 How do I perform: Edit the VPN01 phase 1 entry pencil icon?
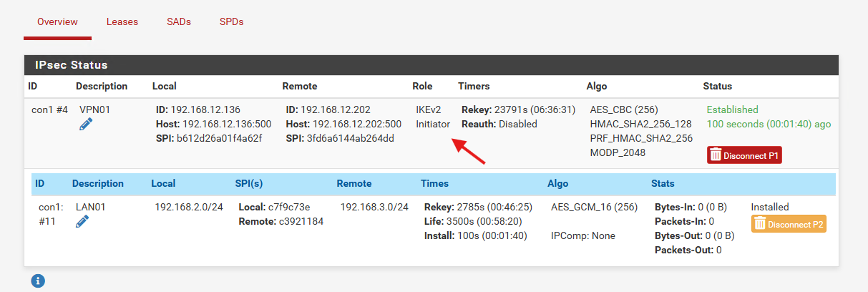86,125
